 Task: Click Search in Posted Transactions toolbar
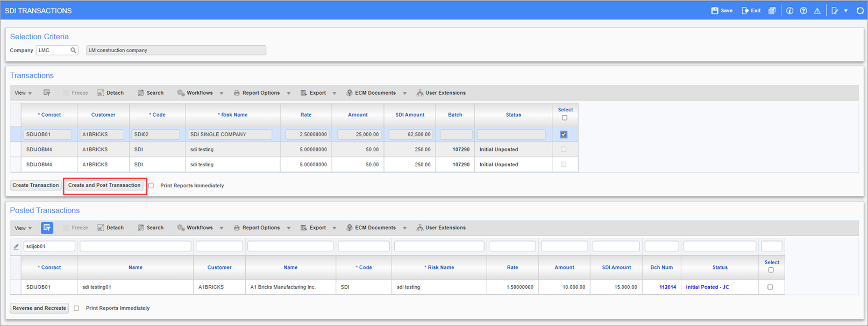(151, 228)
